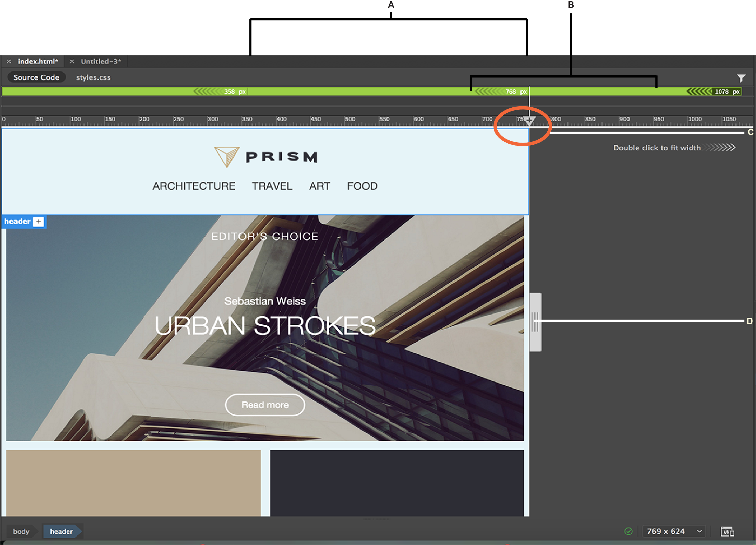Click the Read more button in the page
756x545 pixels.
[x=265, y=405]
